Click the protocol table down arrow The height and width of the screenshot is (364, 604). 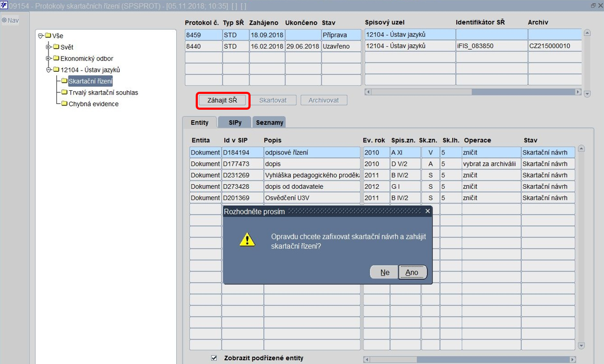point(587,93)
